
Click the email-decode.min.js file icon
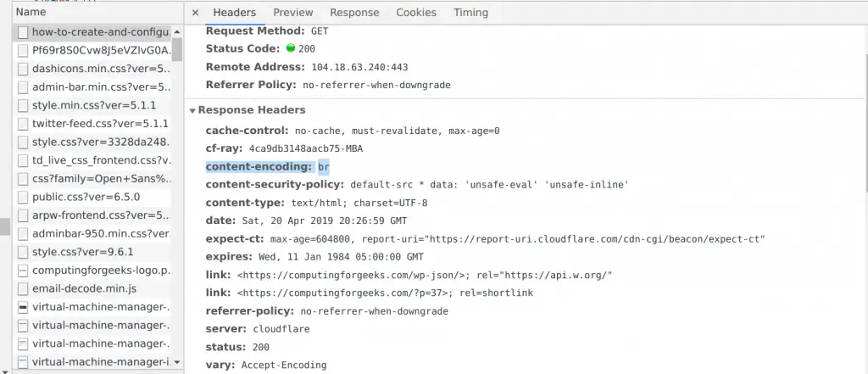23,288
